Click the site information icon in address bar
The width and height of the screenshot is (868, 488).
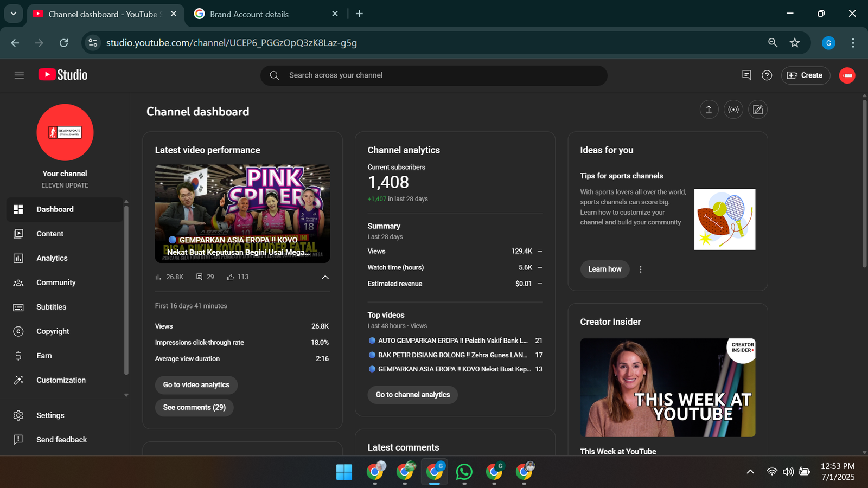pos(93,43)
